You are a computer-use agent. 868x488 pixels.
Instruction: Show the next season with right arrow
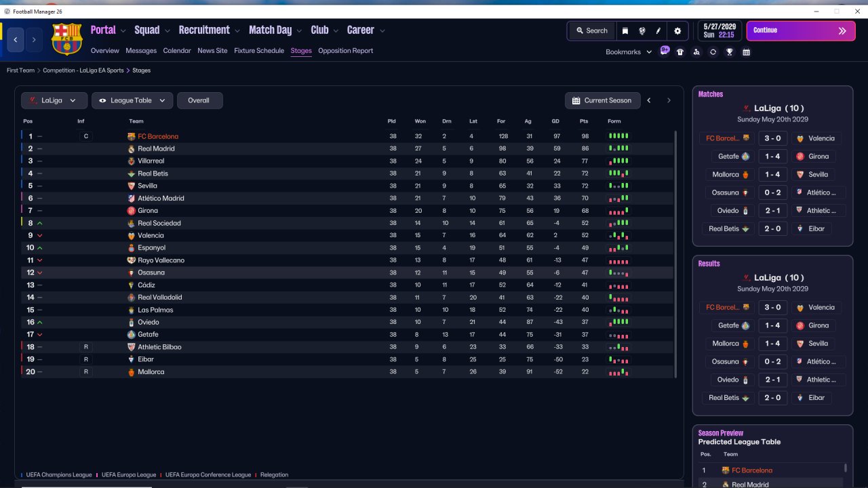click(669, 100)
